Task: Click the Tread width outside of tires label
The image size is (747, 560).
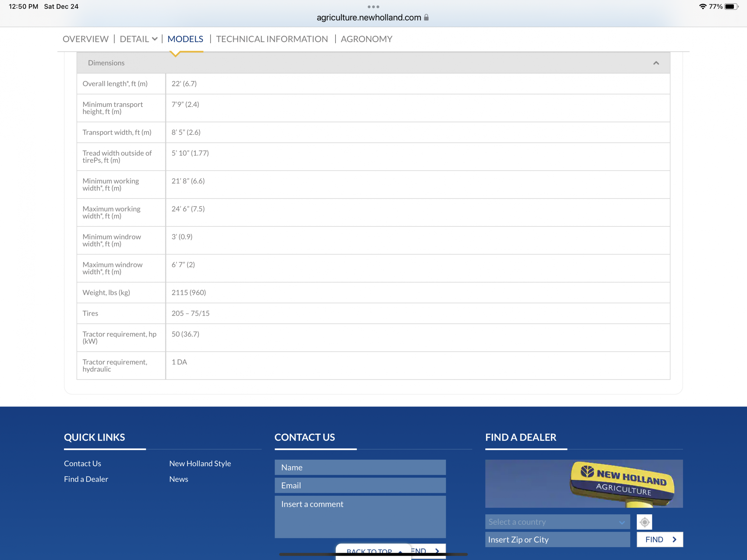Action: point(117,157)
